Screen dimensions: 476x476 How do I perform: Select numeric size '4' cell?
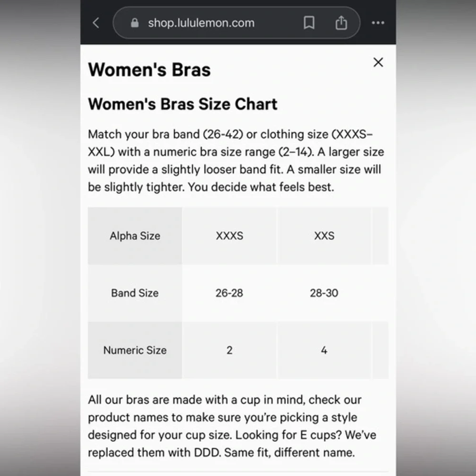point(324,350)
